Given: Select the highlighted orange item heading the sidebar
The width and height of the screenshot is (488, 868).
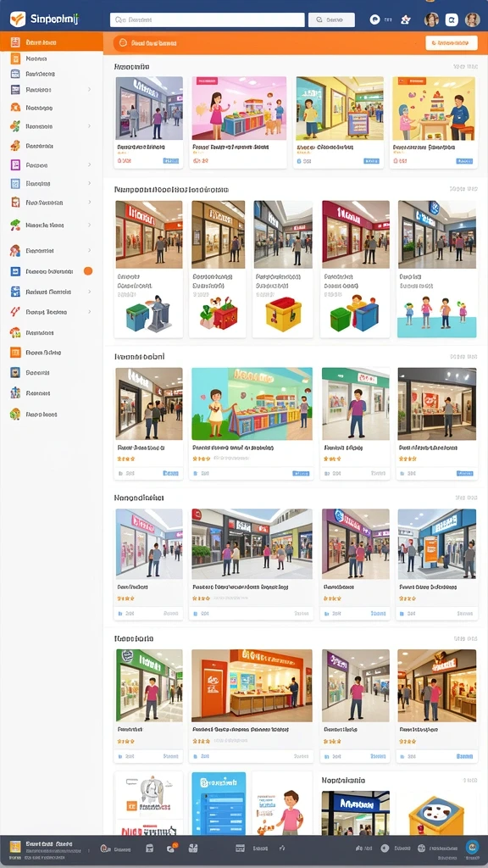Looking at the screenshot, I should (52, 42).
